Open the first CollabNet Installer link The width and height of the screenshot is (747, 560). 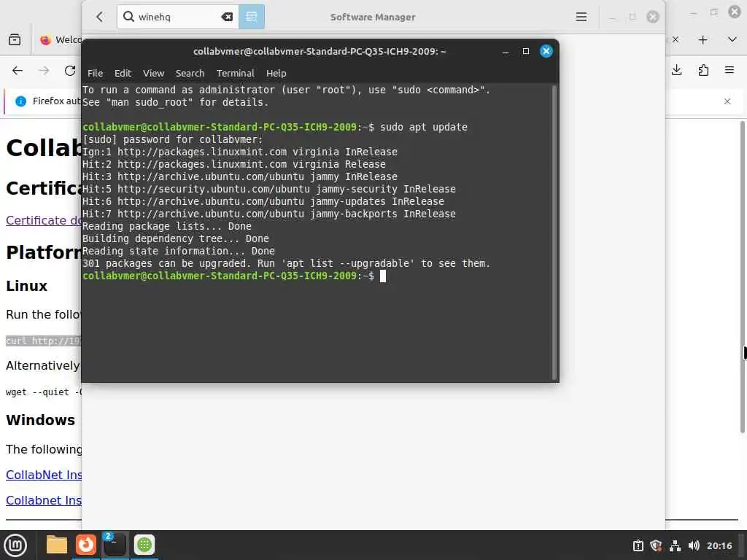43,475
